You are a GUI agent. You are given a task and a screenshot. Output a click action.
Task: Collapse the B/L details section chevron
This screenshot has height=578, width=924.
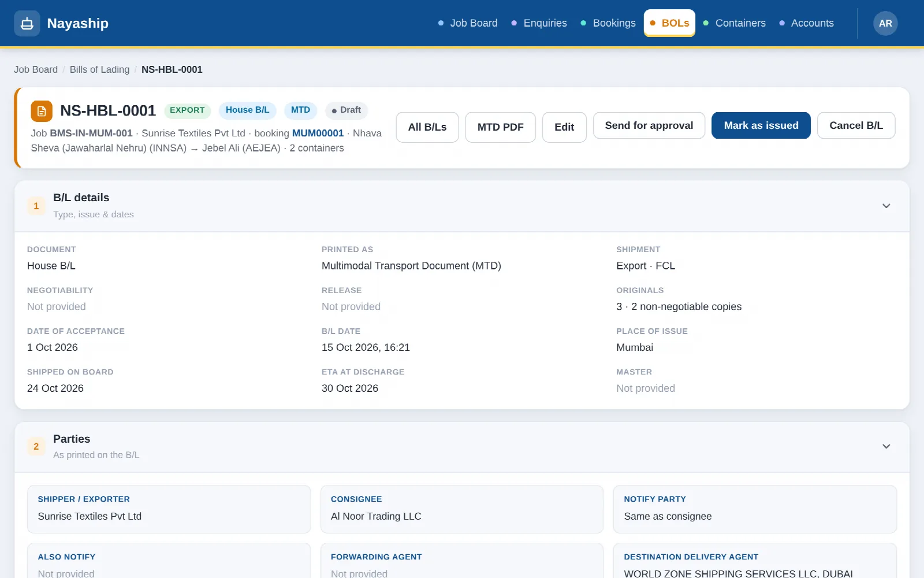pos(886,206)
